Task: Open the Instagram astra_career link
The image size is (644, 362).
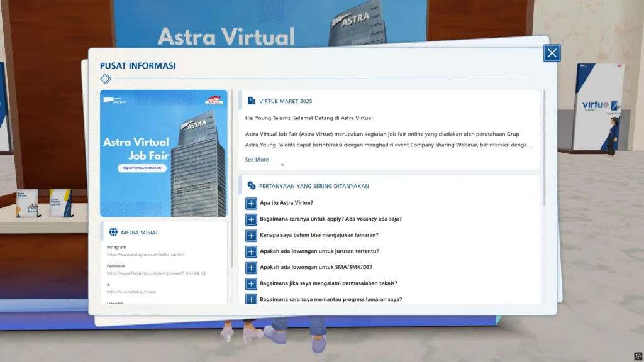Action: coord(145,255)
